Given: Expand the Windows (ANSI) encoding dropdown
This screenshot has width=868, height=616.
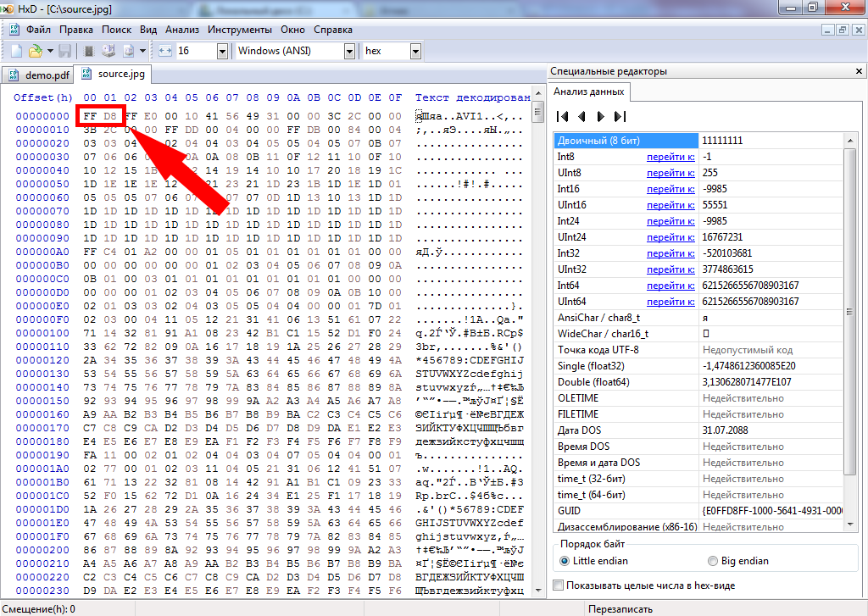Looking at the screenshot, I should click(348, 51).
